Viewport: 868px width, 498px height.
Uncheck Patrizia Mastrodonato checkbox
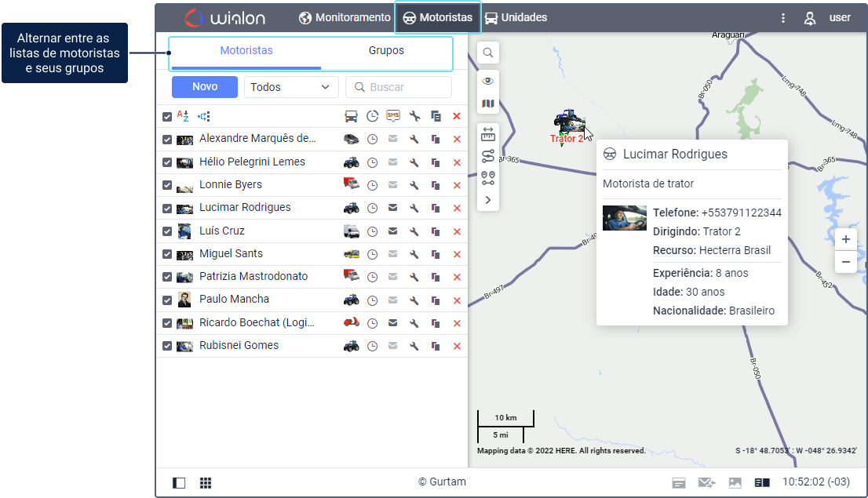coord(167,277)
